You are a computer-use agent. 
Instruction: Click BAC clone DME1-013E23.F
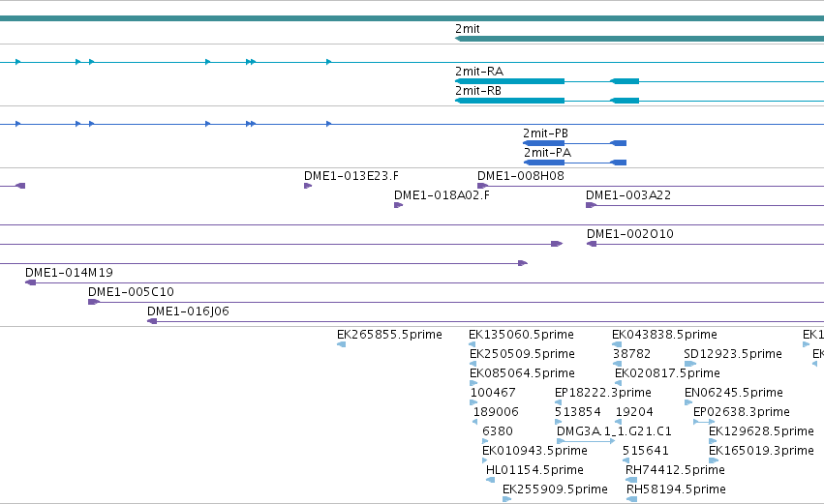pos(308,186)
